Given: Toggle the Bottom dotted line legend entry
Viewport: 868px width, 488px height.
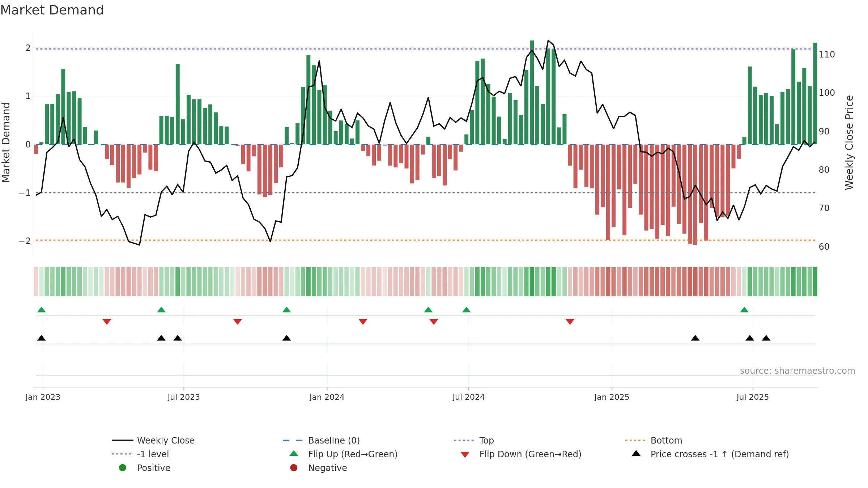Looking at the screenshot, I should [654, 440].
